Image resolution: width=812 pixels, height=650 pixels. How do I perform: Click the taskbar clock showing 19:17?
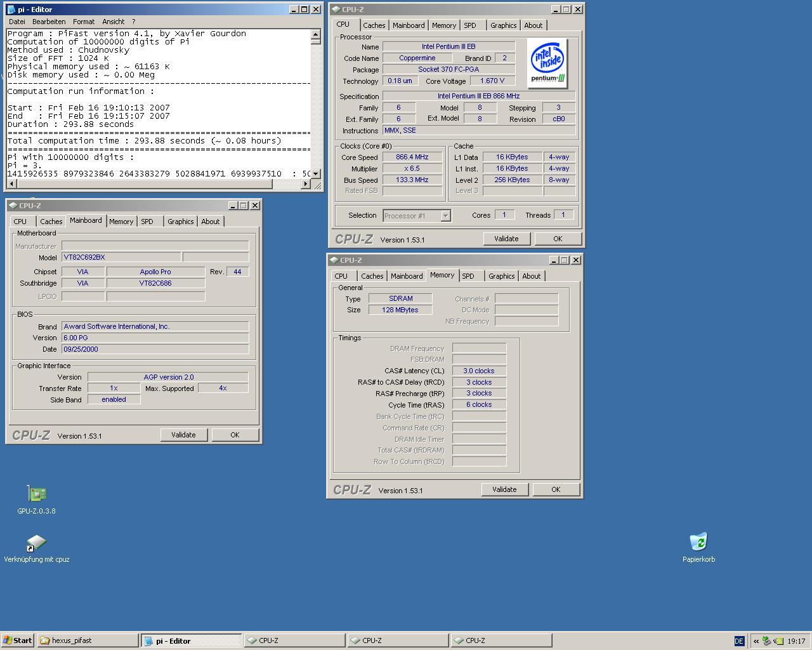tap(796, 641)
